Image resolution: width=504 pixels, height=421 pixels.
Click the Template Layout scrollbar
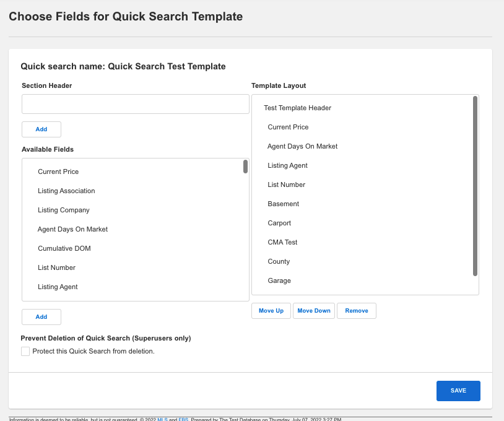476,186
